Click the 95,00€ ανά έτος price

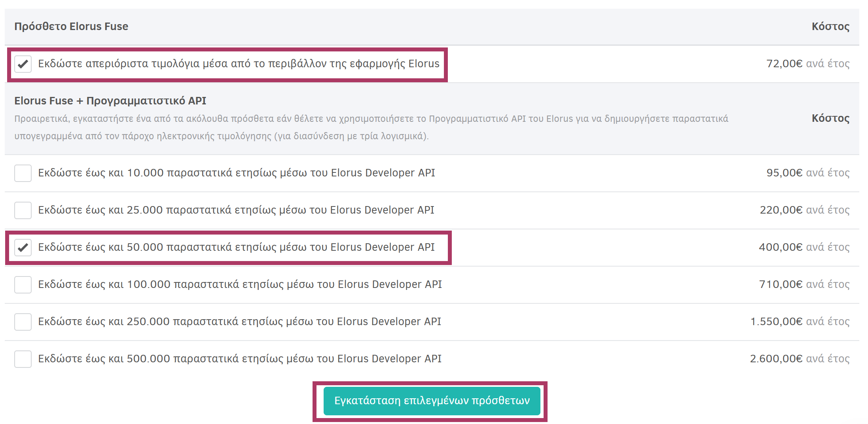pyautogui.click(x=808, y=173)
